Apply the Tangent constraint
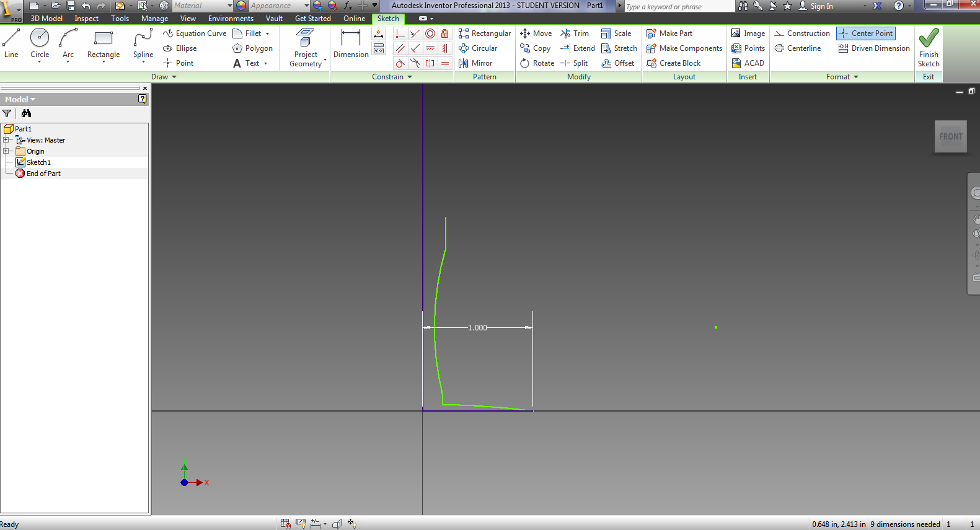 [x=400, y=63]
